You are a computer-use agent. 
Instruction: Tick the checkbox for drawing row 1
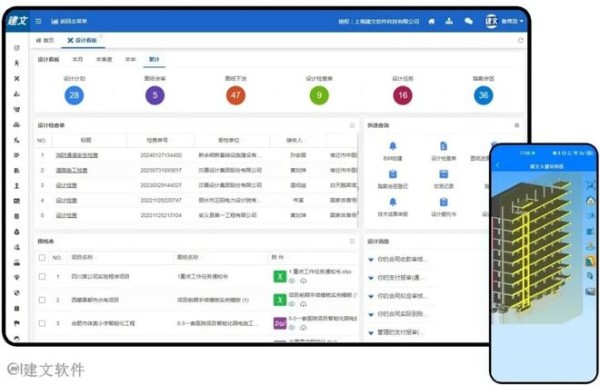[42, 276]
